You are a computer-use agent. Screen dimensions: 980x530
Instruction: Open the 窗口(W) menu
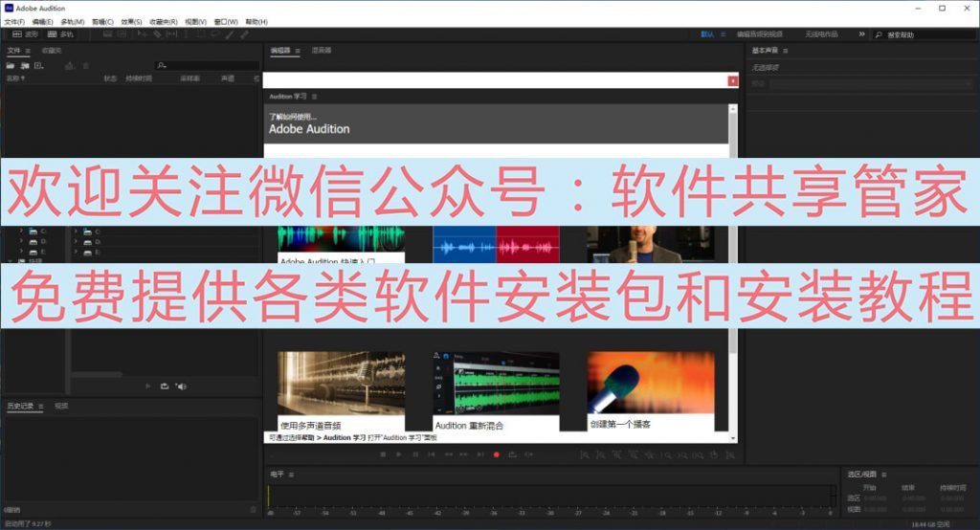(226, 22)
